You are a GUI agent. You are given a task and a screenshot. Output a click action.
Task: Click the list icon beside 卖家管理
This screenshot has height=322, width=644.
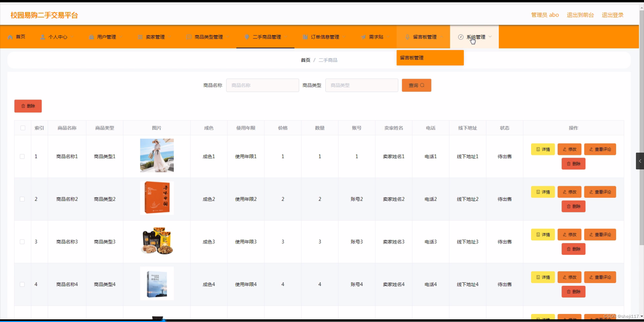click(140, 37)
